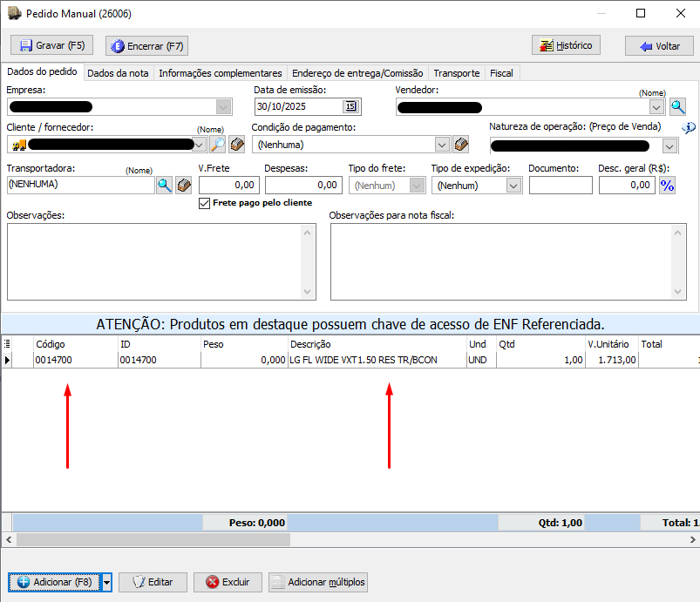Image resolution: width=700 pixels, height=602 pixels.
Task: Search Transportadora using the magnifier icon
Action: (x=164, y=185)
